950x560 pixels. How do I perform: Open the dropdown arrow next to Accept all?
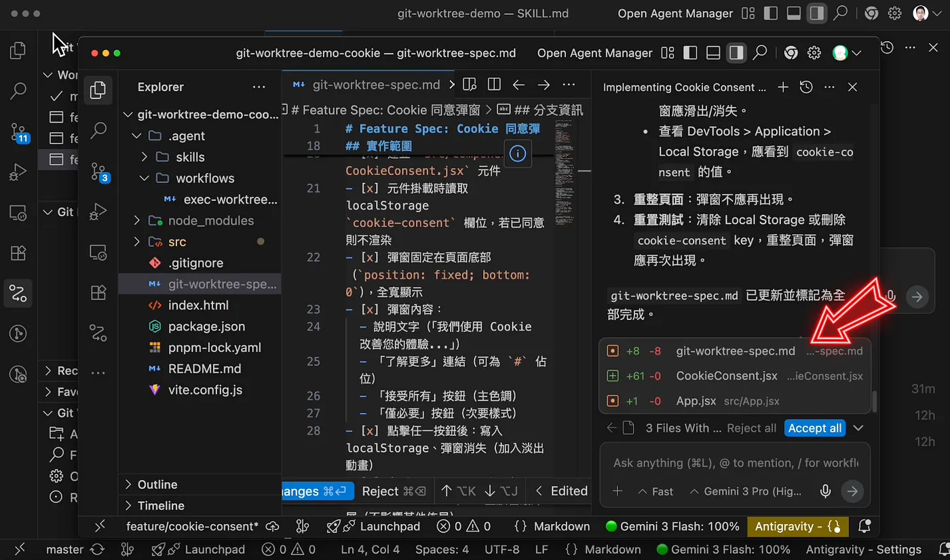click(x=858, y=428)
